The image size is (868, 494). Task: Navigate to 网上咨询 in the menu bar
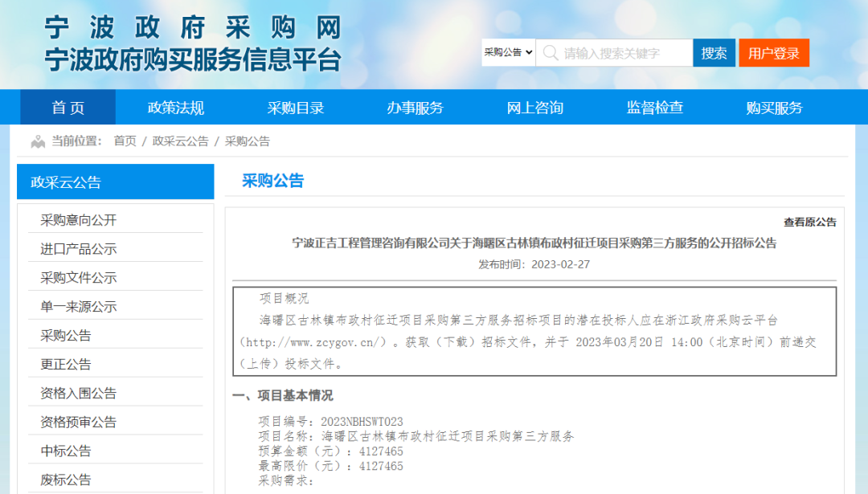coord(534,108)
